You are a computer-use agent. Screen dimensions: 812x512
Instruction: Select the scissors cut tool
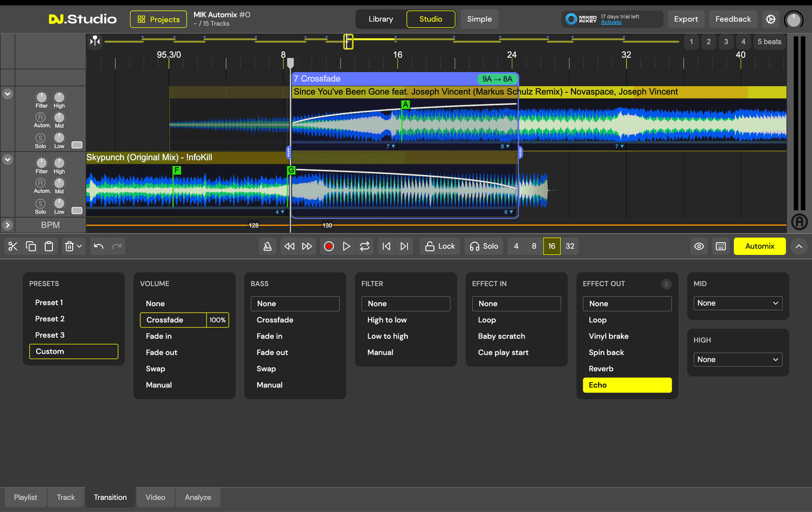tap(13, 246)
